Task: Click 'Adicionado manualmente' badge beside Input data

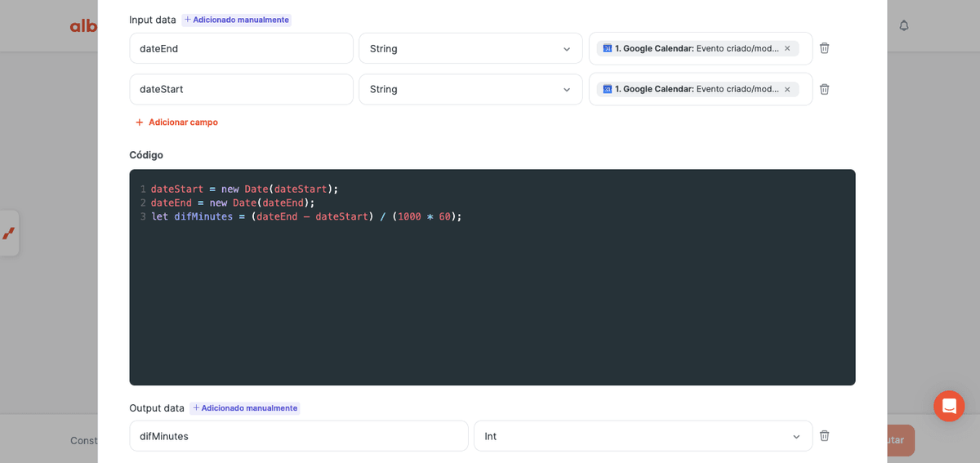Action: pos(237,20)
